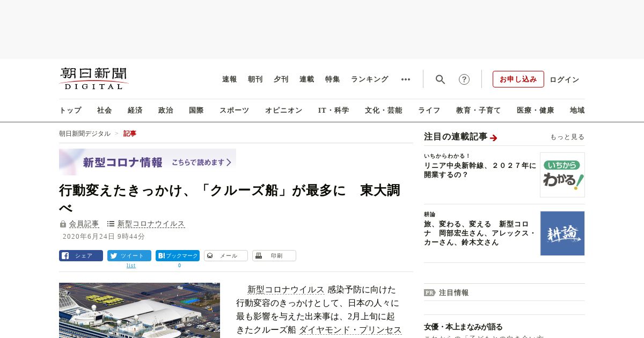Click the red arrow beside 注目の連載記事
644x338 pixels.
[494, 138]
